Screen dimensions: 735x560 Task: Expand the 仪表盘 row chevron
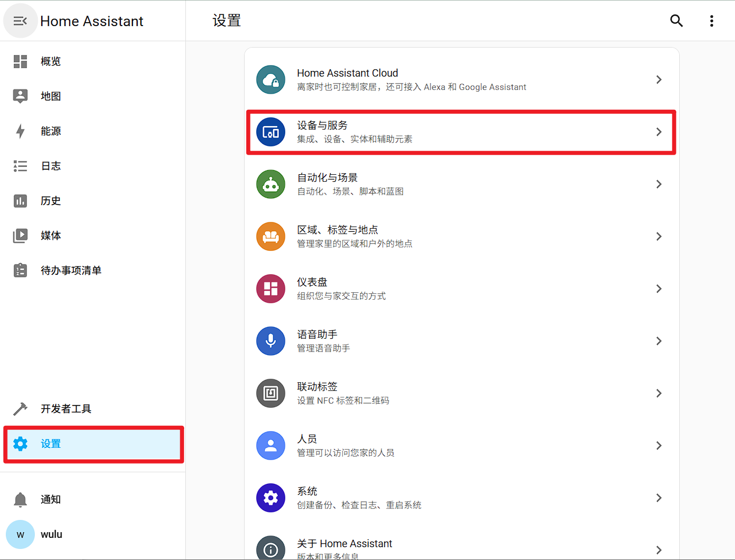tap(659, 289)
